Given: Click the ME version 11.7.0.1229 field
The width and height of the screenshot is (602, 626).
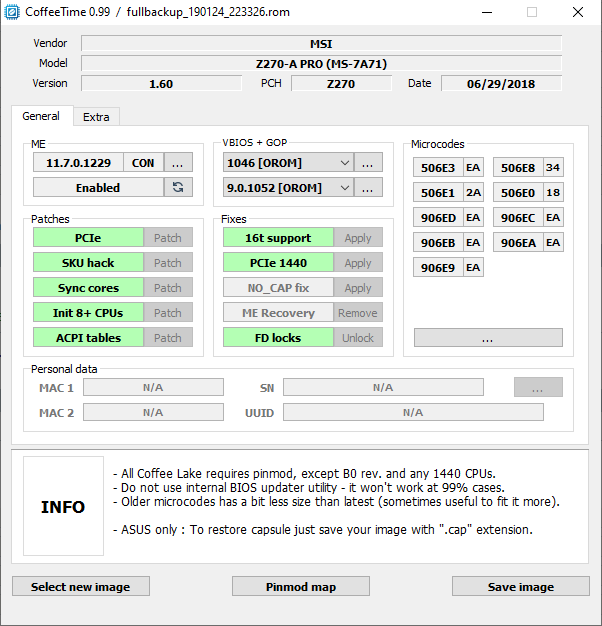Looking at the screenshot, I should click(78, 162).
